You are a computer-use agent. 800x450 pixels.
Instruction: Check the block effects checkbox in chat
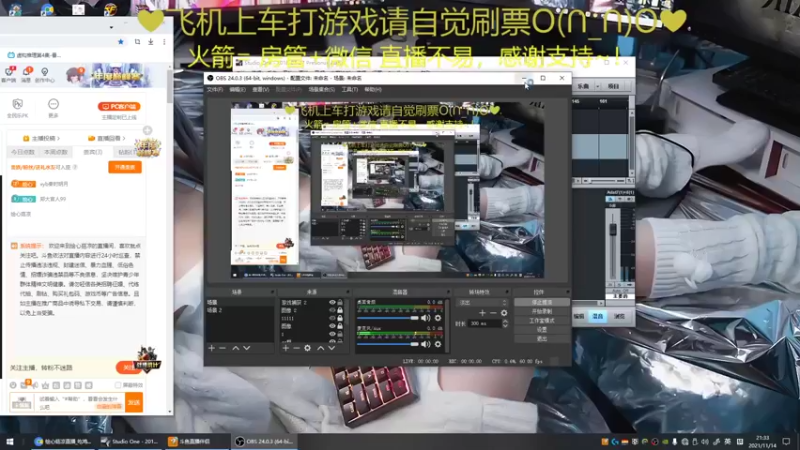[x=118, y=385]
